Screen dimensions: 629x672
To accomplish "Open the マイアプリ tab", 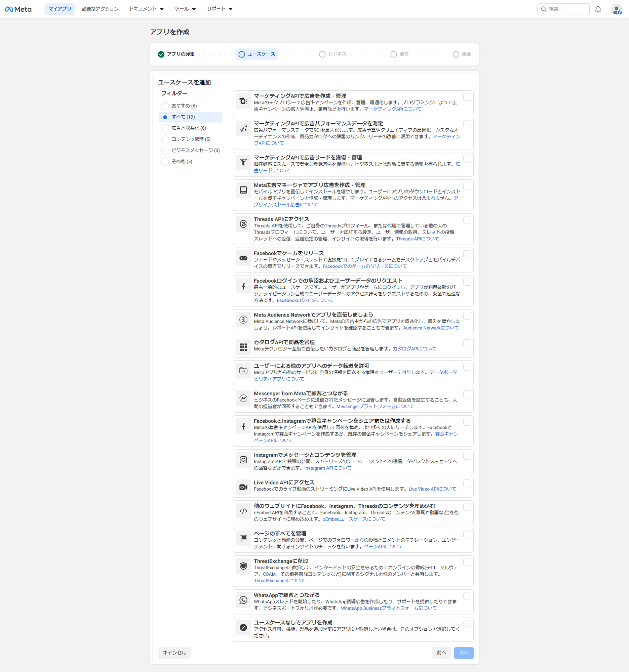I will tap(60, 9).
